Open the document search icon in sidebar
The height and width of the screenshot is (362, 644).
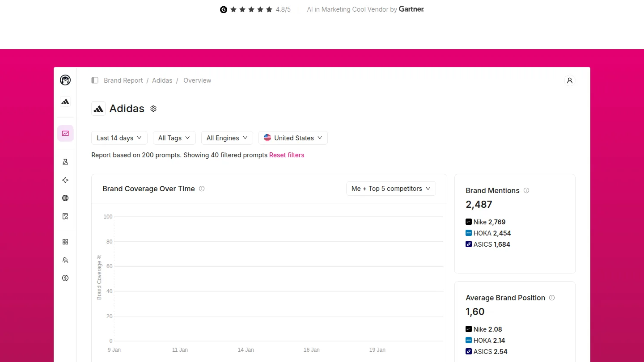coord(65,216)
